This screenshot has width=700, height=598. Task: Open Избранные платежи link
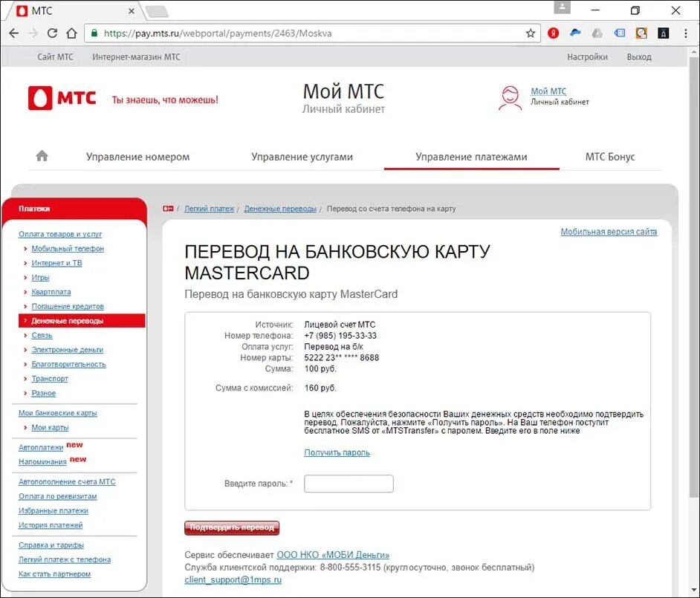[54, 510]
